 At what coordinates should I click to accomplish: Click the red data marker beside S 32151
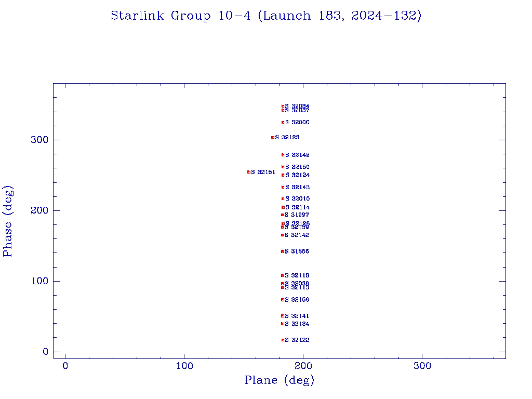click(249, 172)
